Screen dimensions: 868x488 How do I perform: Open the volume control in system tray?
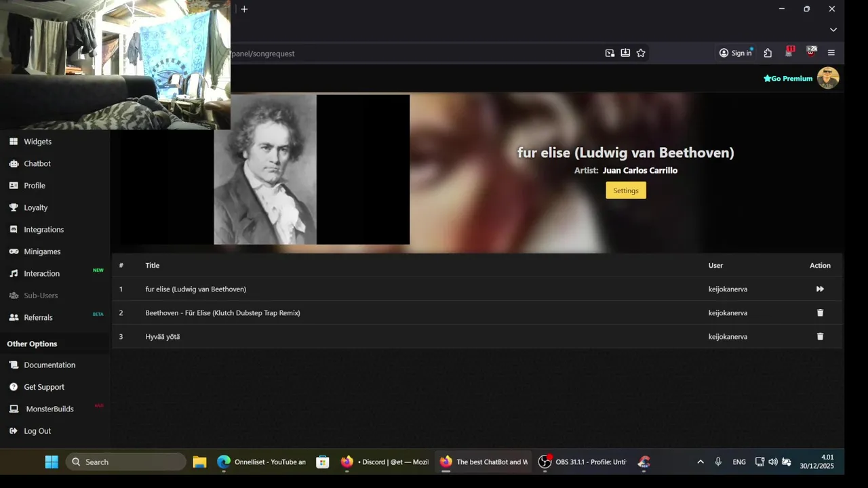pos(773,462)
